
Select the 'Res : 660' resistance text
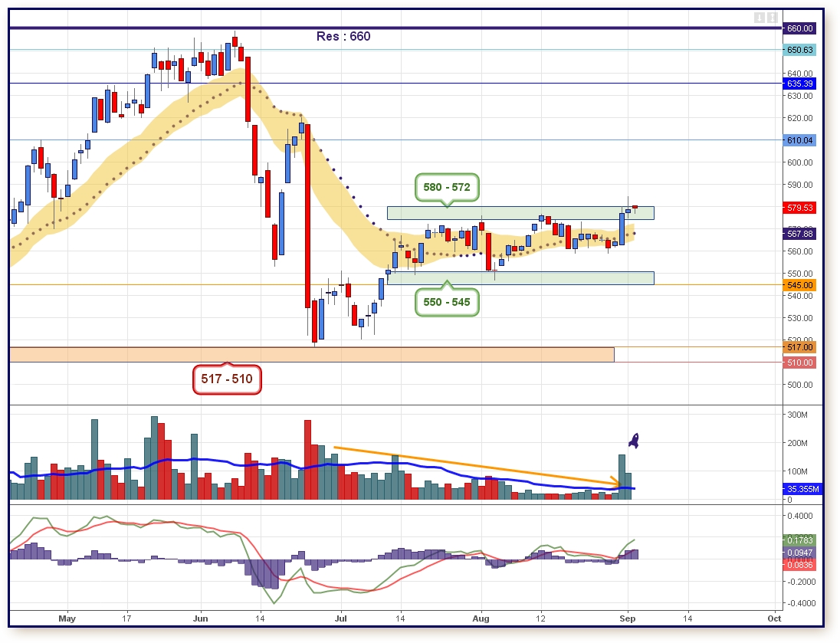(343, 36)
